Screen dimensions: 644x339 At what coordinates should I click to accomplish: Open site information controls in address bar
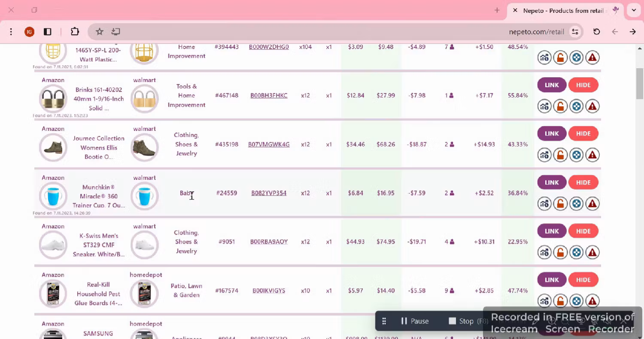coord(575,32)
